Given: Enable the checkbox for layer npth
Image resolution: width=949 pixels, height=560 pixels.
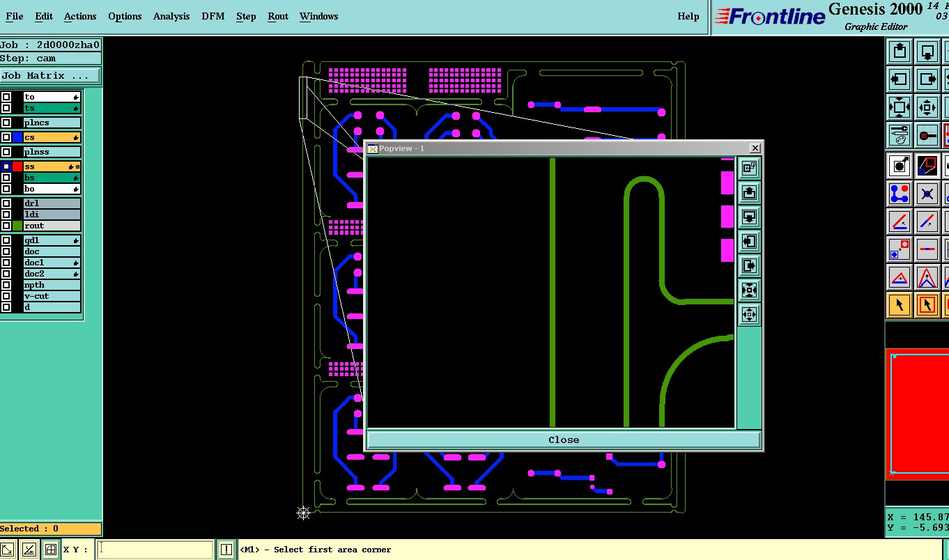Looking at the screenshot, I should click(x=6, y=285).
